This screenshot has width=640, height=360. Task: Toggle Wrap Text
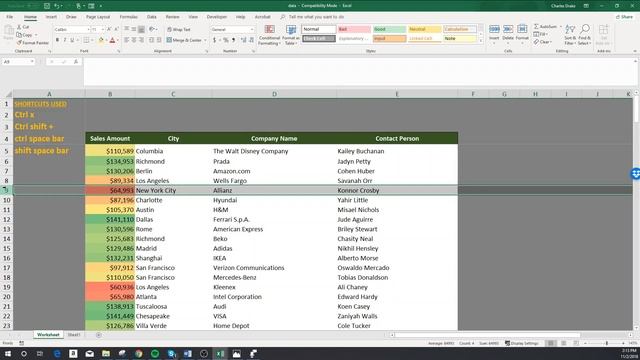coord(179,29)
